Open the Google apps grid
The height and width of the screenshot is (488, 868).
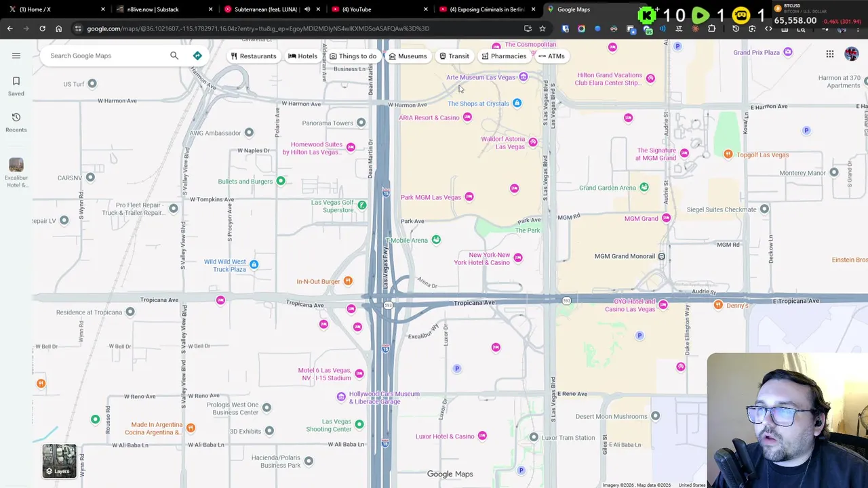(x=830, y=54)
